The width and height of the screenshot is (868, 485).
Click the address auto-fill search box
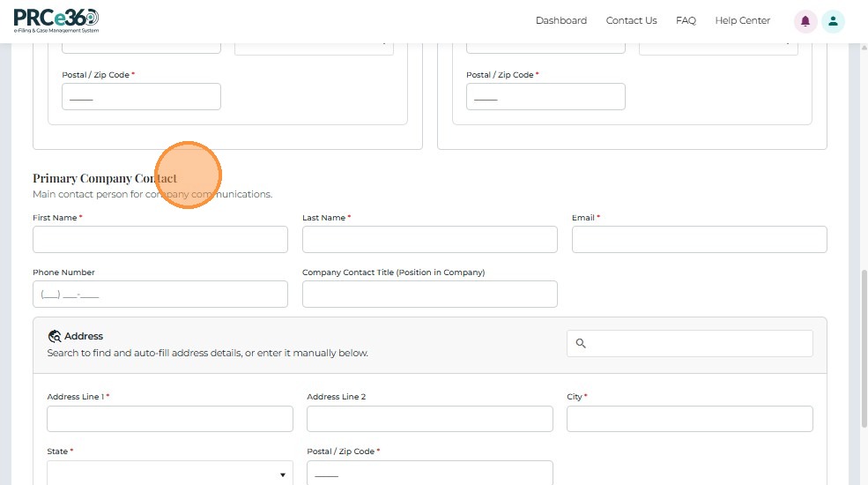tap(690, 343)
